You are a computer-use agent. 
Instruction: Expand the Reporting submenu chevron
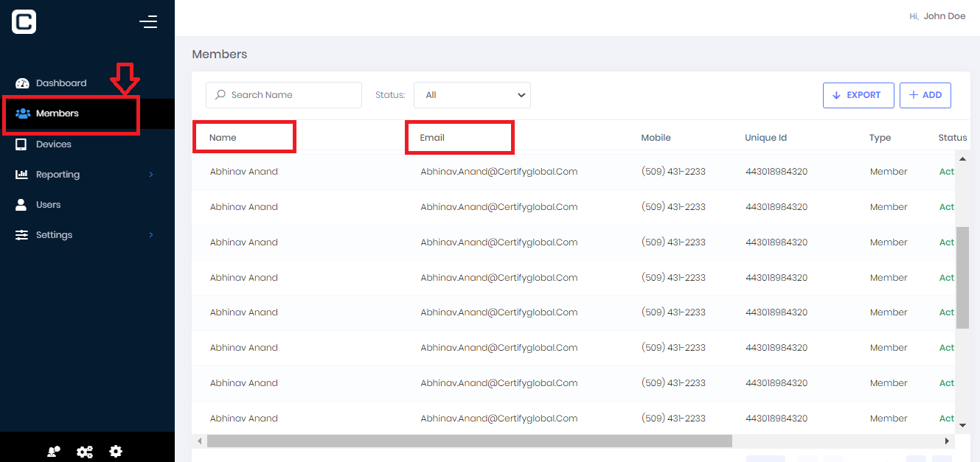(151, 175)
